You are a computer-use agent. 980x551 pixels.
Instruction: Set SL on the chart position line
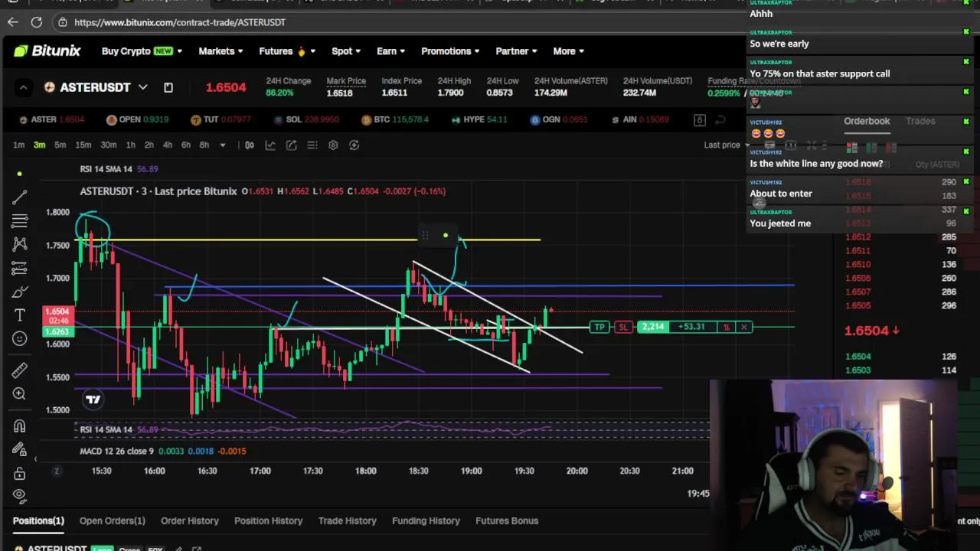point(622,328)
